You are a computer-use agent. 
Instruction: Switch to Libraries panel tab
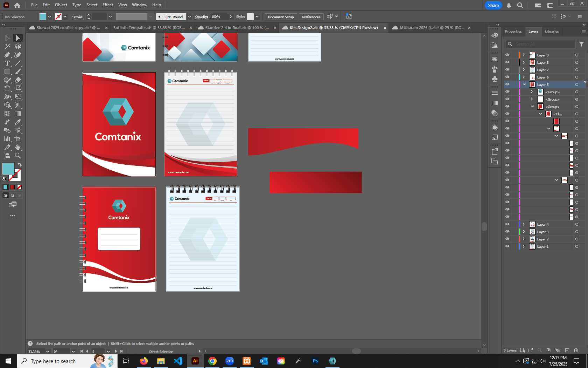pyautogui.click(x=552, y=32)
